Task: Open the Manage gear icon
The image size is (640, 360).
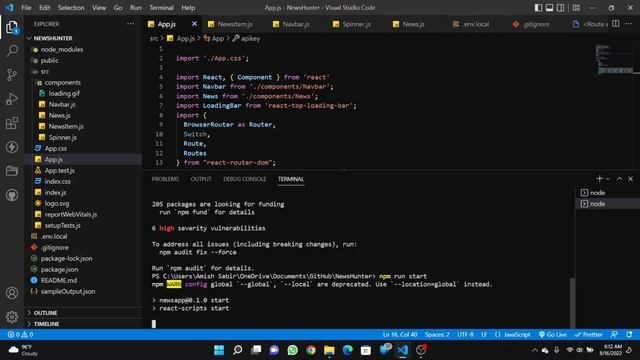Action: click(x=12, y=316)
